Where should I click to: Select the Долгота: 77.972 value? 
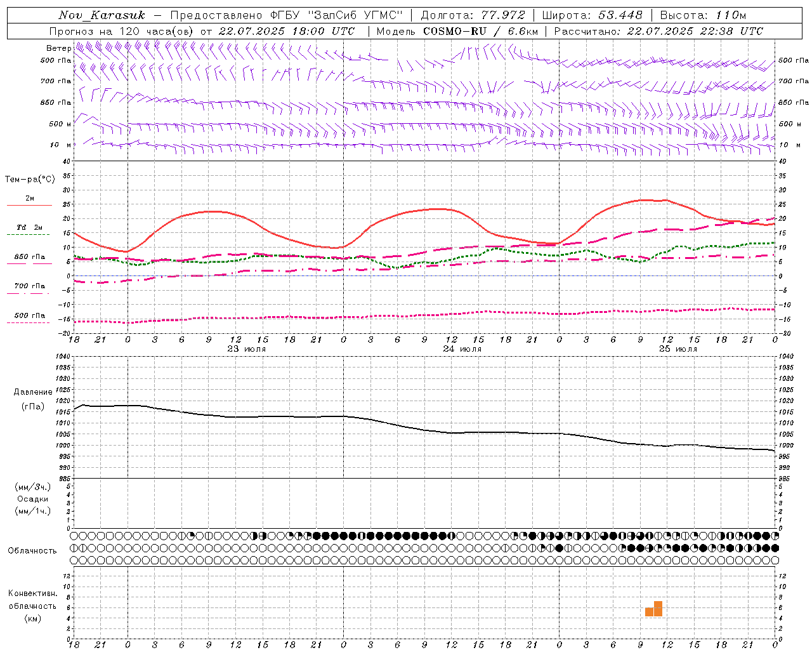coord(473,15)
